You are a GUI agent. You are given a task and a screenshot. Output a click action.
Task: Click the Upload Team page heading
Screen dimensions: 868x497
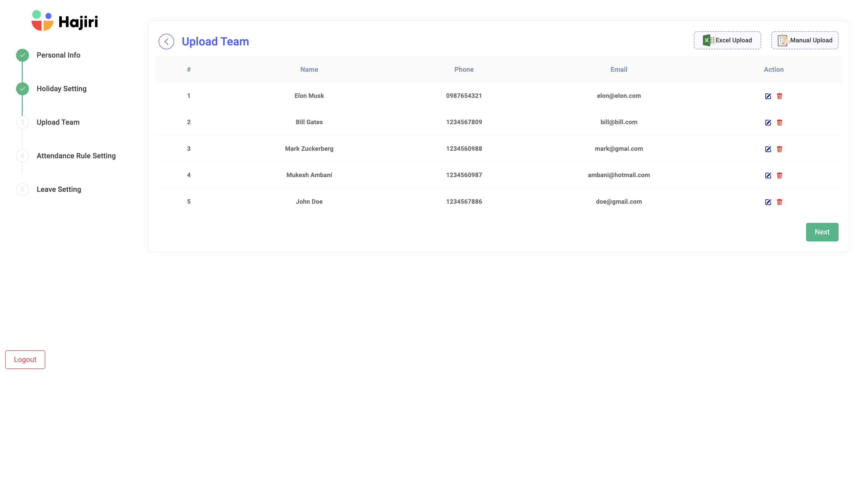[215, 42]
